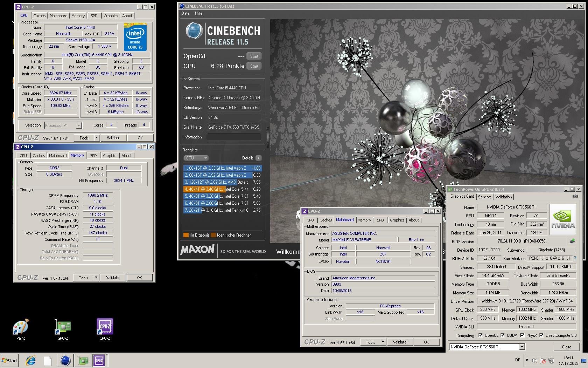Start the CPU benchmark in Cinebench

pos(254,66)
